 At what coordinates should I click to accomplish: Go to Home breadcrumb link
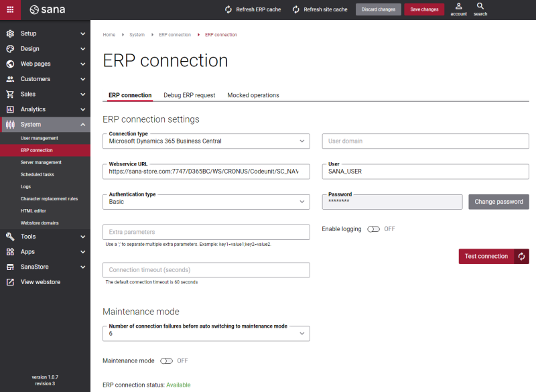pos(109,35)
